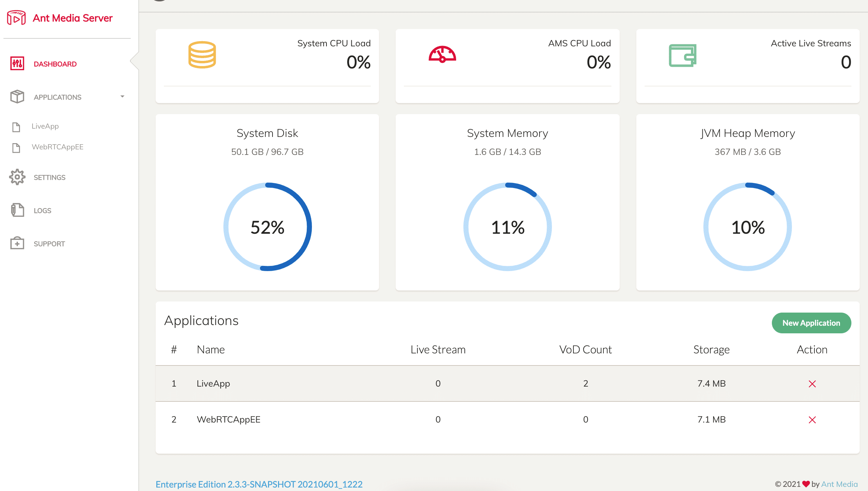
Task: Click the Logs clipboard icon
Action: (x=17, y=210)
